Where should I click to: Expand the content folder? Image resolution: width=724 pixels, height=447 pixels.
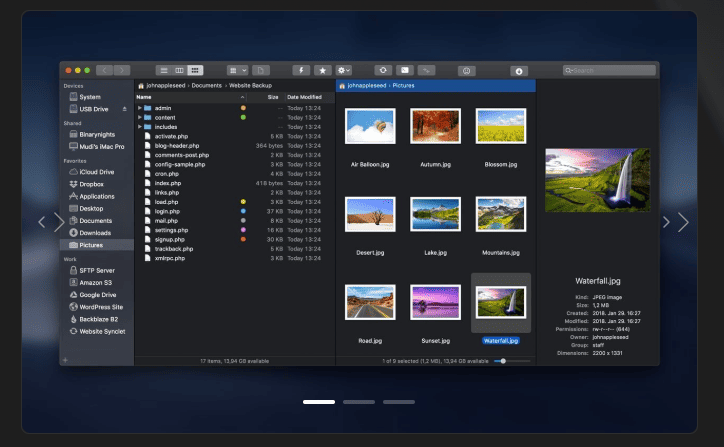click(139, 117)
